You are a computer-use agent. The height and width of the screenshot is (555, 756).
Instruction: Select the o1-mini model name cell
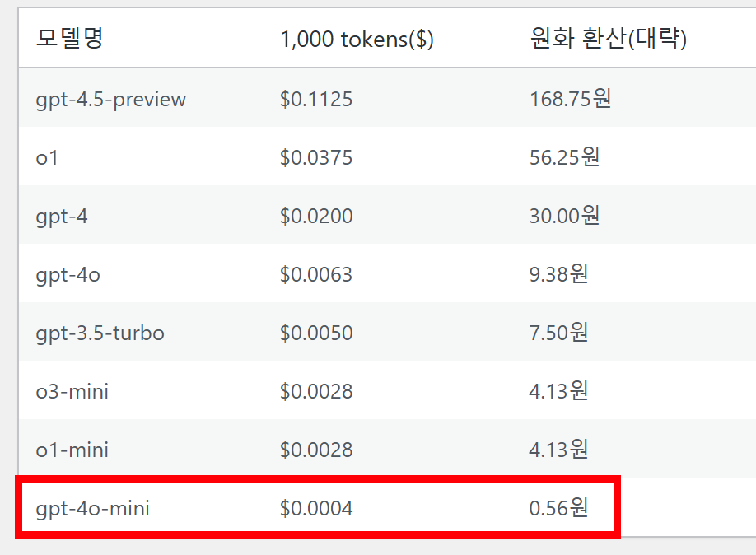[x=72, y=450]
